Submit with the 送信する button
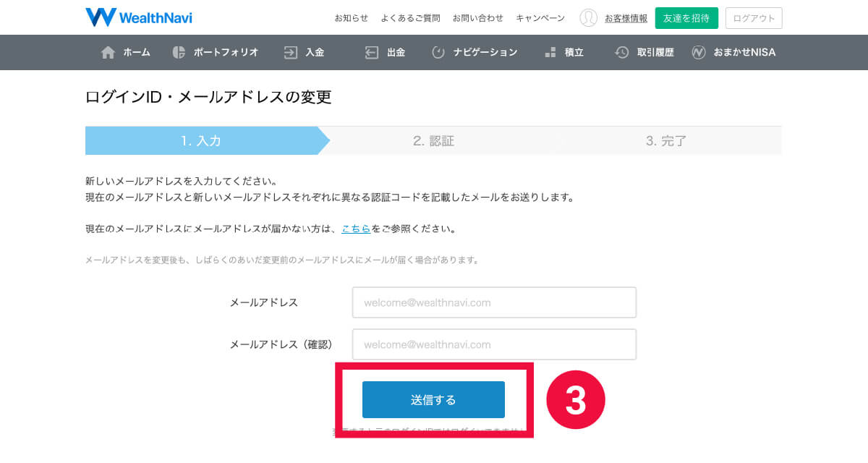The image size is (868, 463). pyautogui.click(x=433, y=399)
